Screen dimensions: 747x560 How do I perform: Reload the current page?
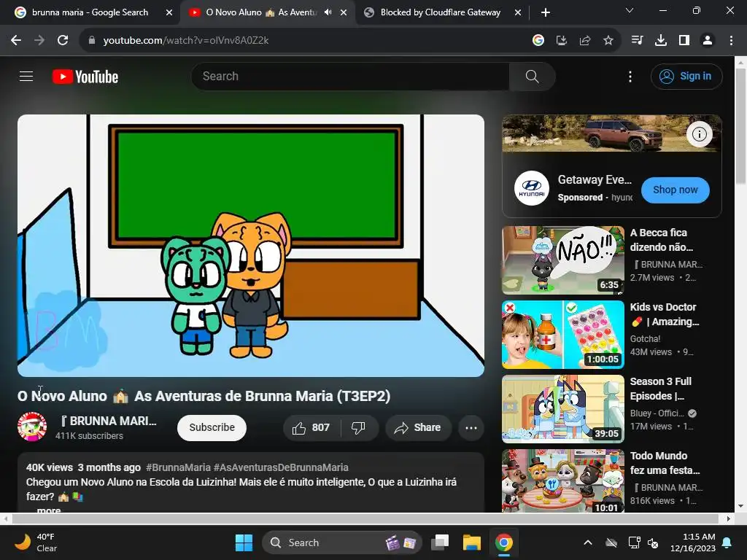[63, 41]
